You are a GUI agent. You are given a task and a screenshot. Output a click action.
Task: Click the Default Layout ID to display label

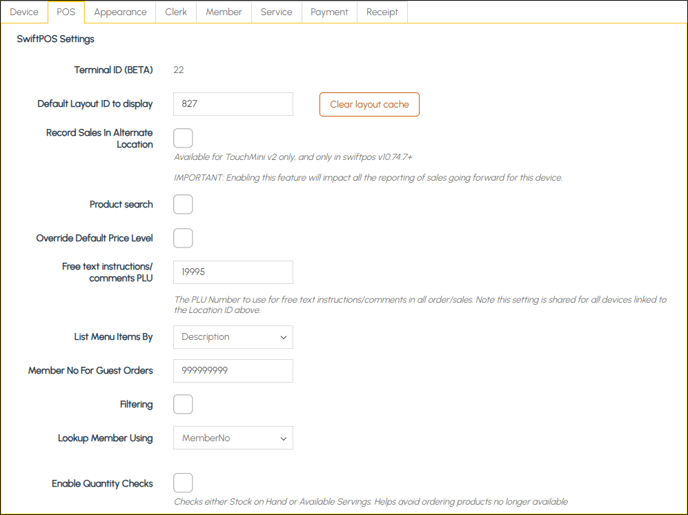tap(95, 104)
